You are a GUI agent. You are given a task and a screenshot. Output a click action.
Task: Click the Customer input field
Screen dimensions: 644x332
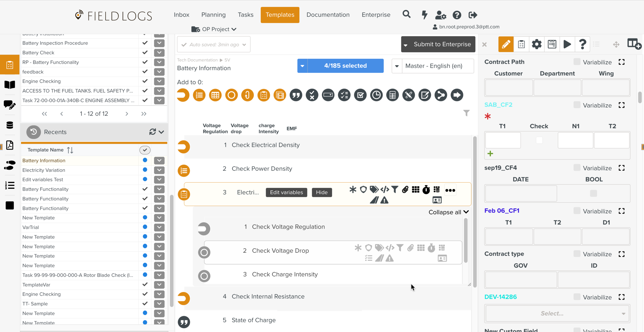(509, 88)
